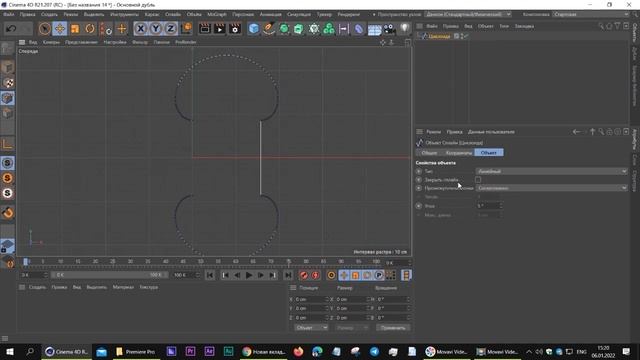Activate the Rotate tool

(90, 29)
